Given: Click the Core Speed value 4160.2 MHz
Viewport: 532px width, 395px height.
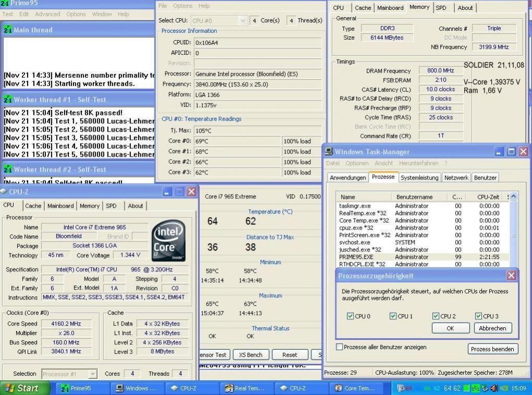Looking at the screenshot, I should 66,324.
